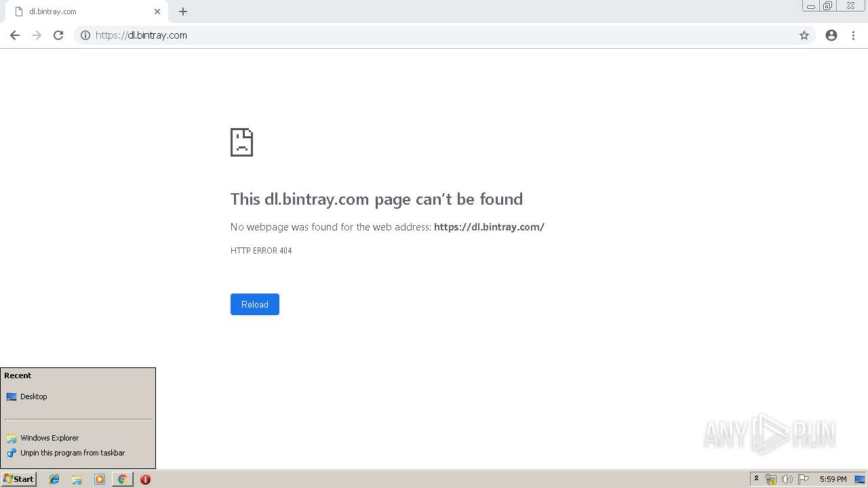This screenshot has width=868, height=488.
Task: Restore down the Chrome window
Action: [x=828, y=6]
